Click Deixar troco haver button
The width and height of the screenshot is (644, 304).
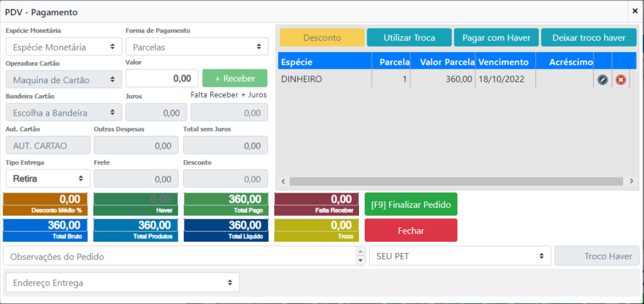click(589, 38)
